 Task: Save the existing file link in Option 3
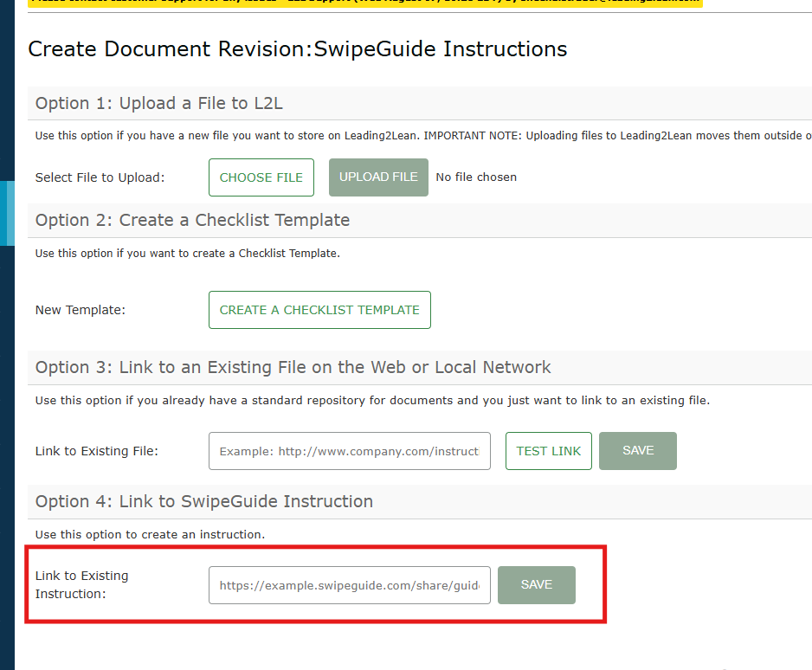(x=638, y=451)
